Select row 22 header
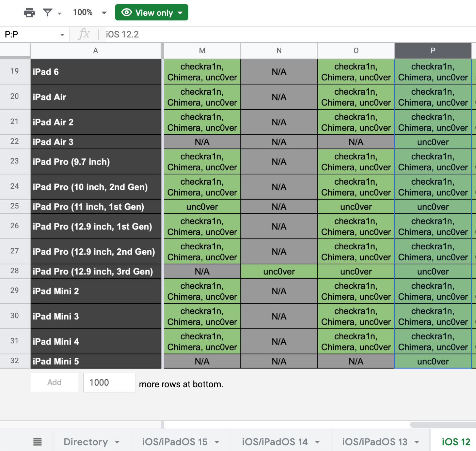The width and height of the screenshot is (476, 451). pyautogui.click(x=15, y=142)
